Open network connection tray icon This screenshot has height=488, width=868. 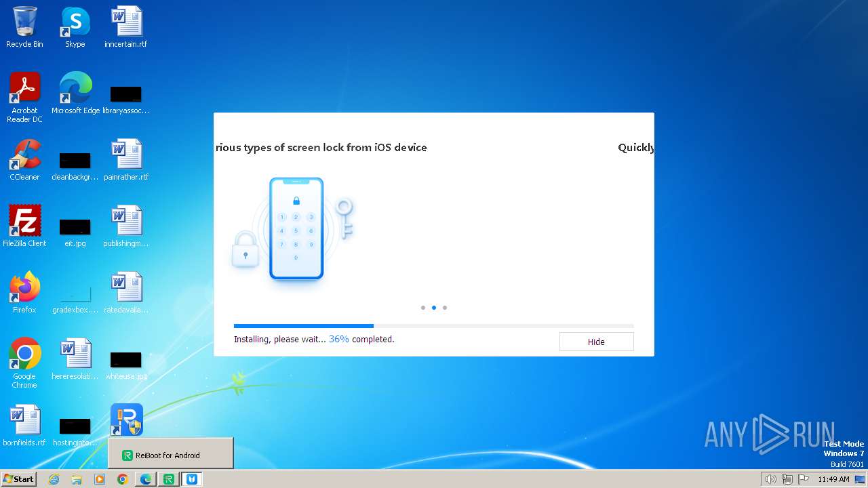tap(787, 479)
